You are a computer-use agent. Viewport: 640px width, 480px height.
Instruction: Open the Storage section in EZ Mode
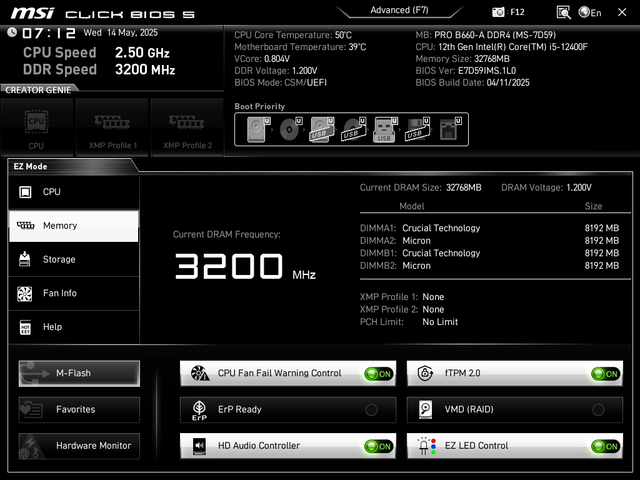pos(74,259)
